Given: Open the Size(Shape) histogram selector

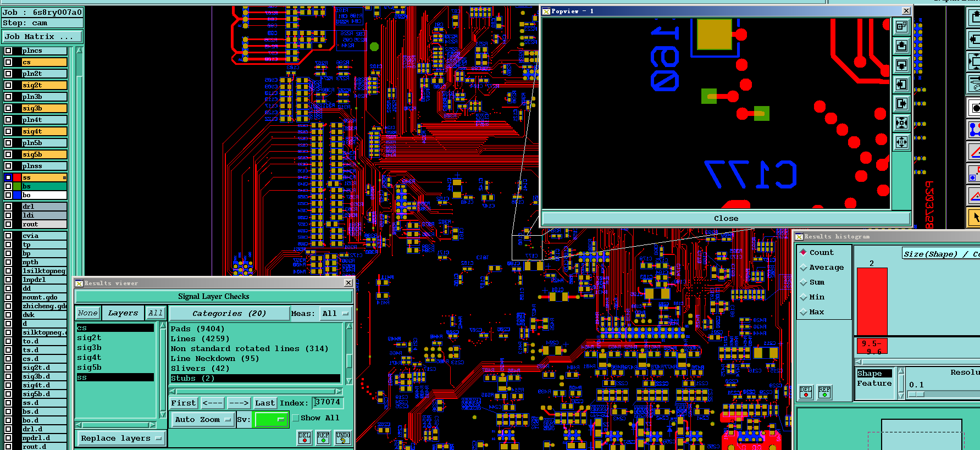Looking at the screenshot, I should coord(941,254).
